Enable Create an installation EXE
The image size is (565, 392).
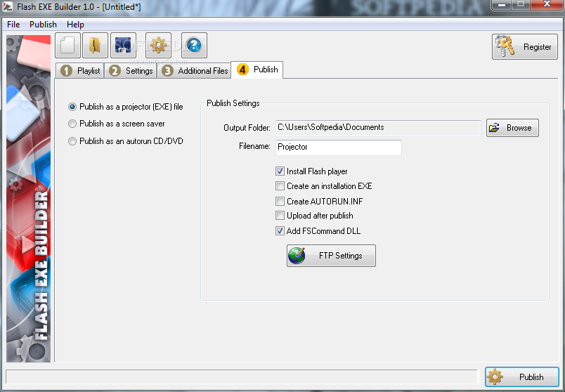point(280,186)
